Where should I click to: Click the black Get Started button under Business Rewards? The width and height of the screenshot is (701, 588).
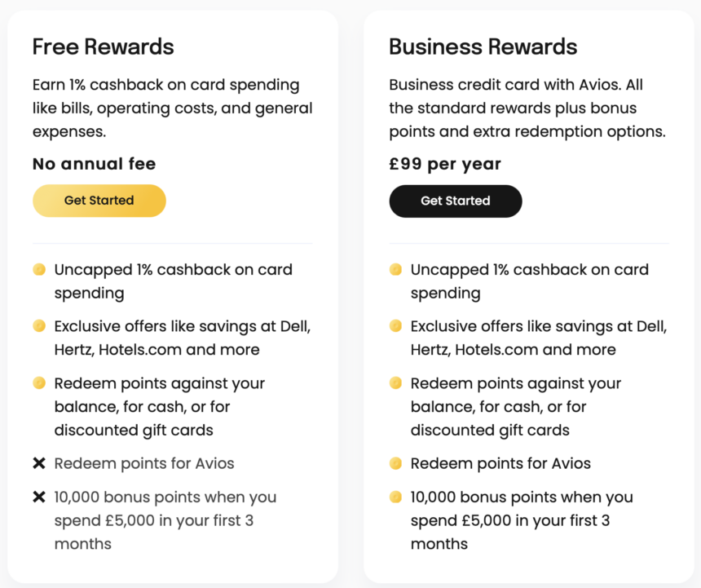455,201
